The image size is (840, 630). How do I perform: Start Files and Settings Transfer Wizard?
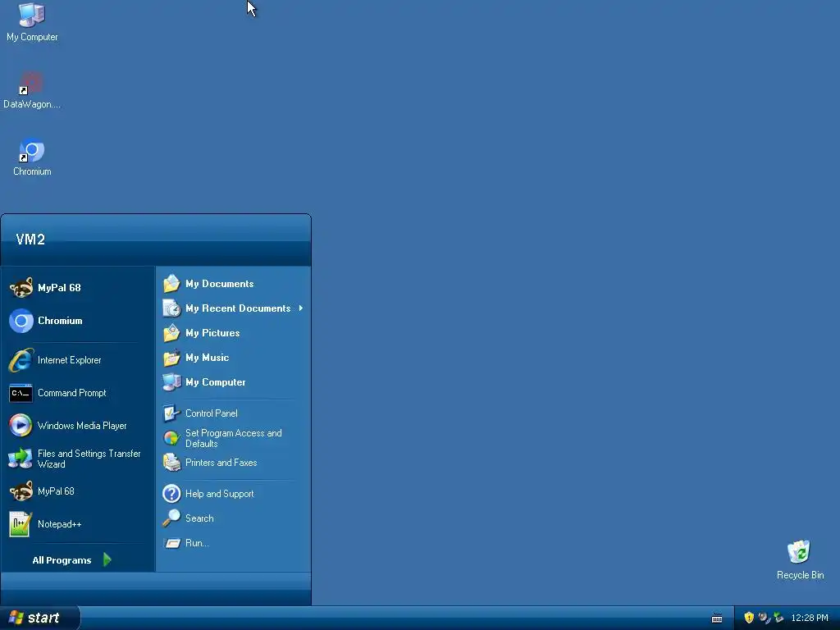[78, 459]
